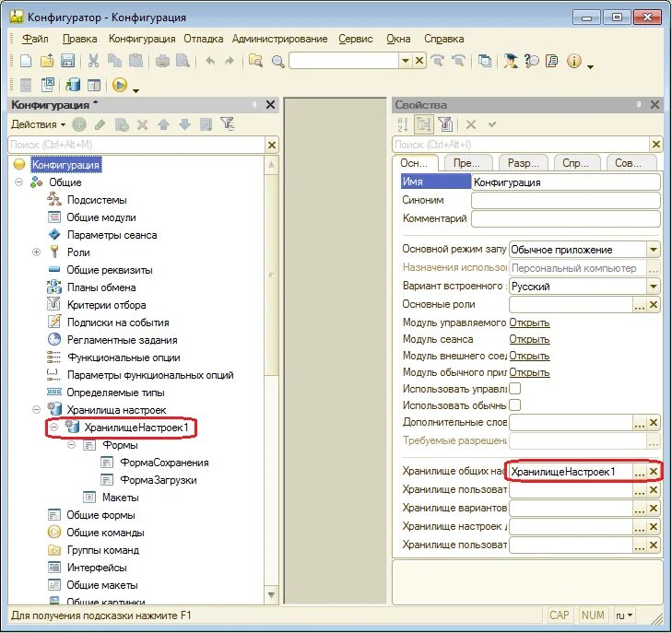Open the Модуль сеанса link
Image resolution: width=672 pixels, height=633 pixels.
click(529, 339)
